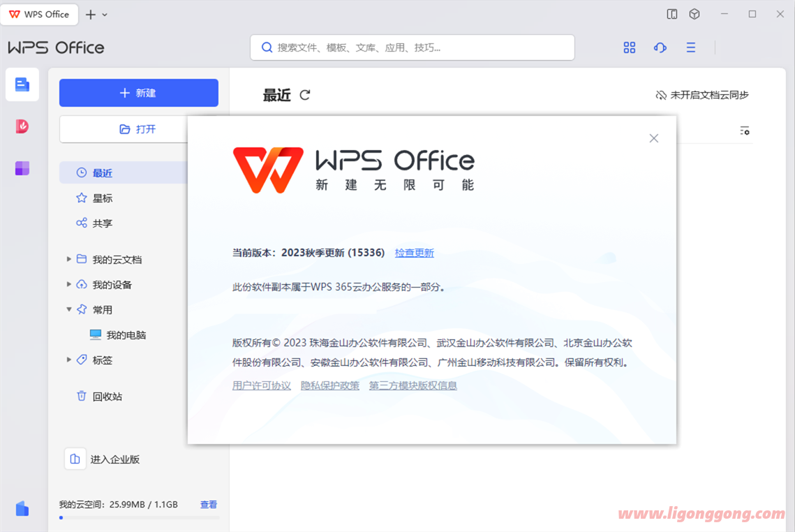The width and height of the screenshot is (795, 532).
Task: Open the apps grid icon in header
Action: pyautogui.click(x=629, y=47)
